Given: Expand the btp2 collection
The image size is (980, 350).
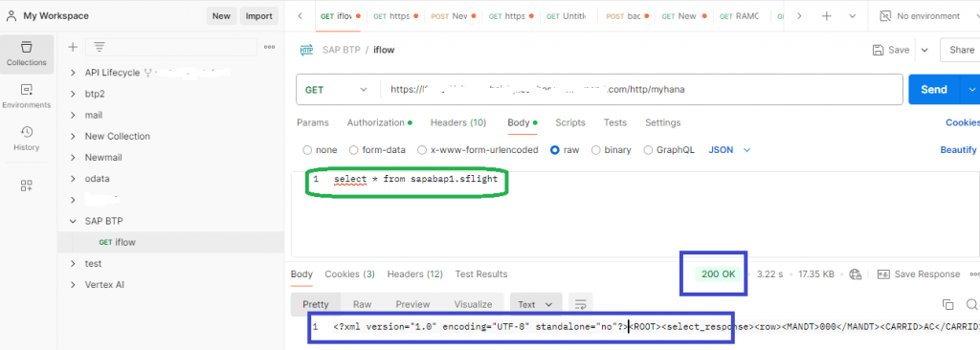Looking at the screenshot, I should click(x=74, y=94).
